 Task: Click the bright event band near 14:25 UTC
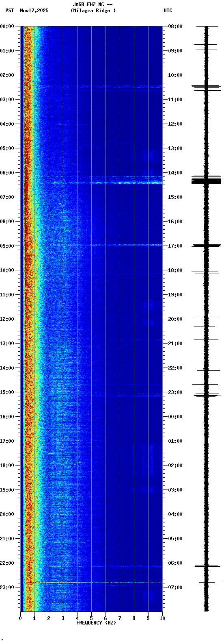coord(106,183)
